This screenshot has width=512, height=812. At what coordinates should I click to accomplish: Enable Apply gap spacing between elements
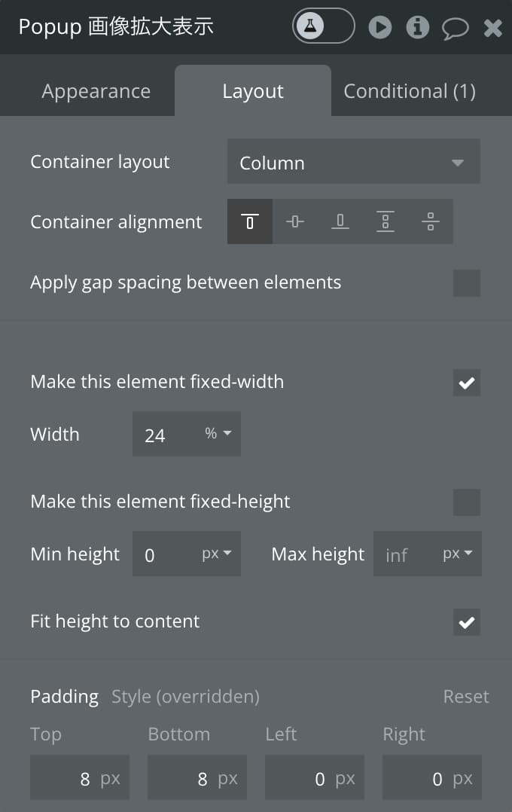click(x=466, y=282)
